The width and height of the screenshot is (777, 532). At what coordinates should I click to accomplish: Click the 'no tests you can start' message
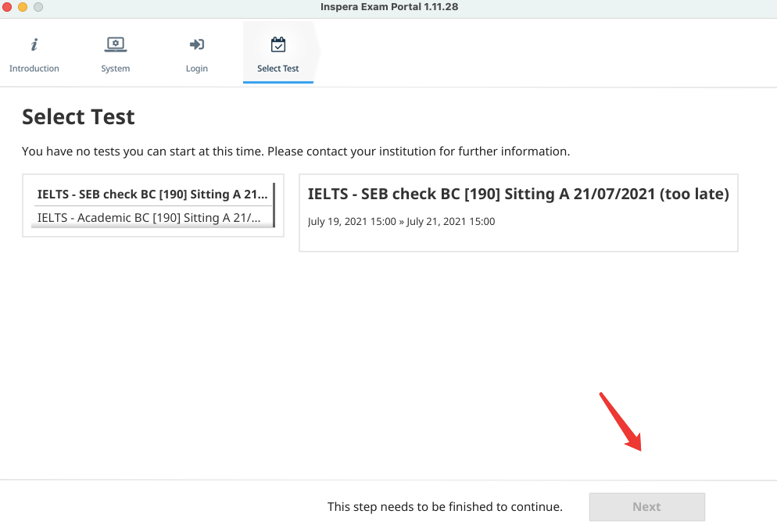[295, 152]
